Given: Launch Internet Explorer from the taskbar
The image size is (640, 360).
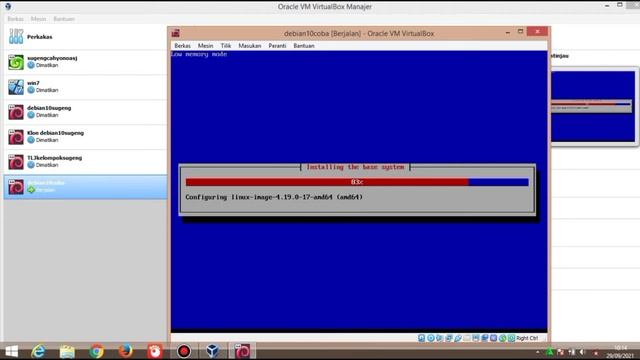Looking at the screenshot, I should (x=38, y=351).
